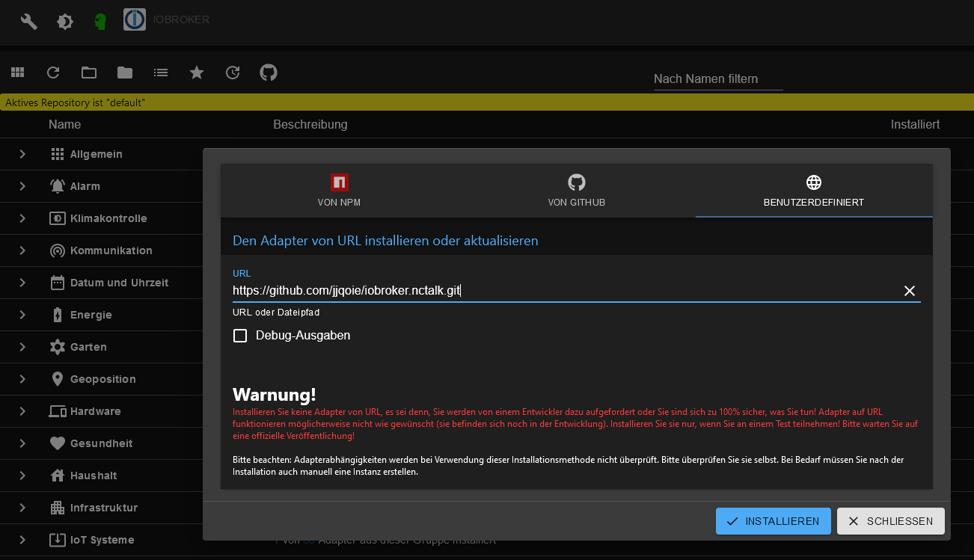
Task: Click the Hardware devices icon
Action: coord(58,411)
